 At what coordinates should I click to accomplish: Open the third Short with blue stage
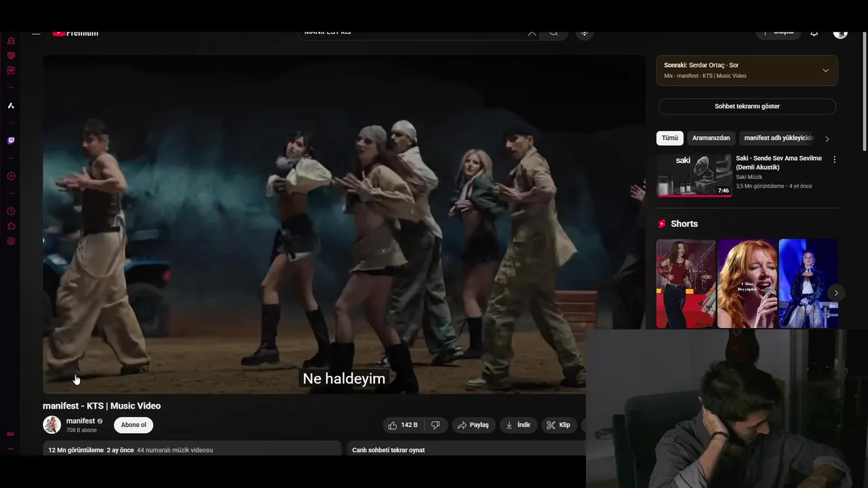[808, 283]
